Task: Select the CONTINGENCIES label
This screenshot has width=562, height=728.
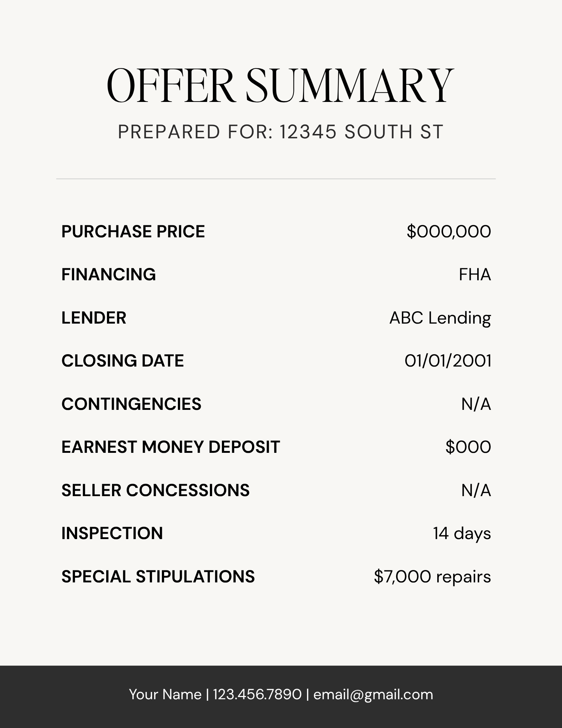Action: [x=131, y=404]
